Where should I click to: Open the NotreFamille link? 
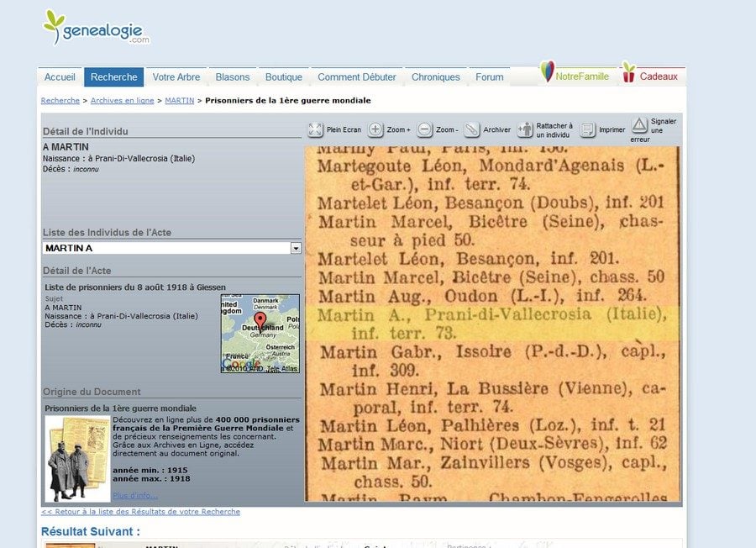(575, 76)
